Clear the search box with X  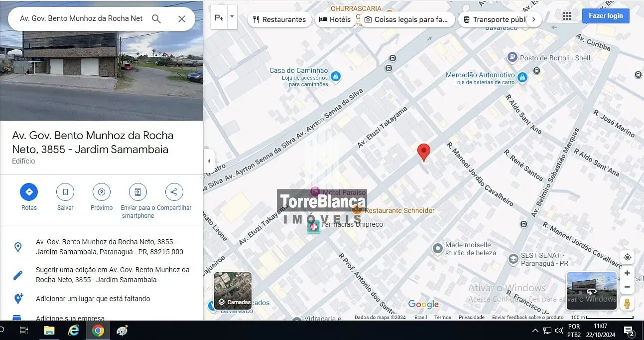(182, 19)
